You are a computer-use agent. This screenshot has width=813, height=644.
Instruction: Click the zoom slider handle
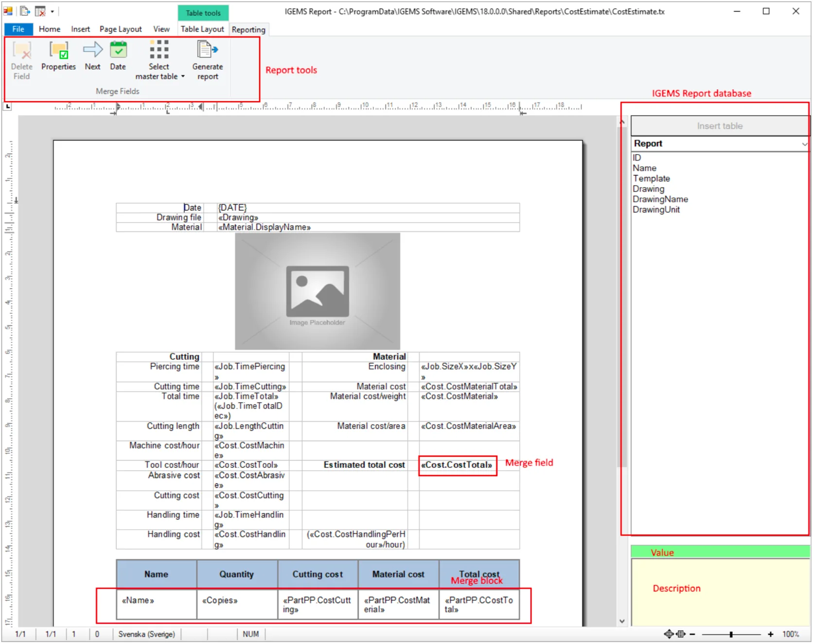coord(731,634)
